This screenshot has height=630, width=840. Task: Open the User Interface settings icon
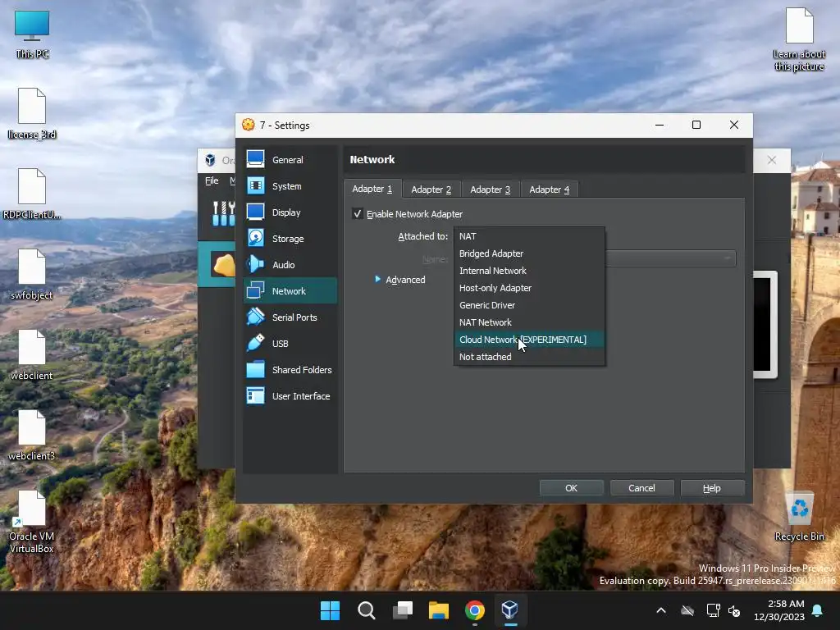point(256,395)
